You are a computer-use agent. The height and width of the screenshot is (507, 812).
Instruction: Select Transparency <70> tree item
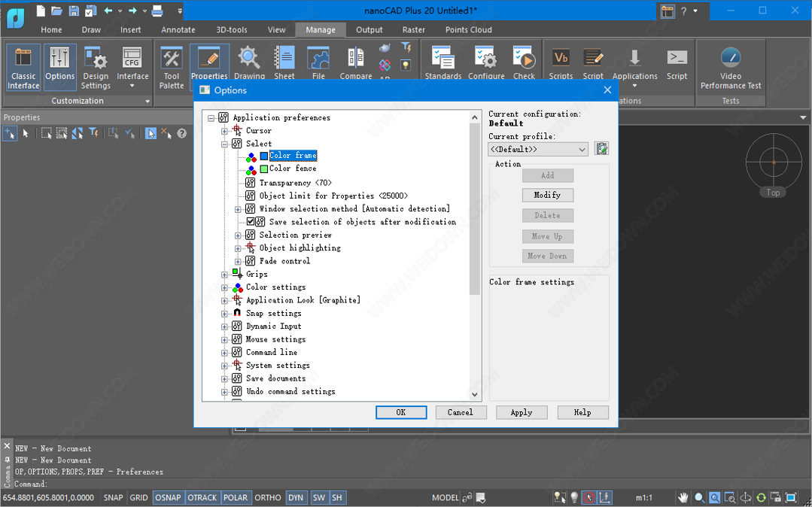coord(295,183)
